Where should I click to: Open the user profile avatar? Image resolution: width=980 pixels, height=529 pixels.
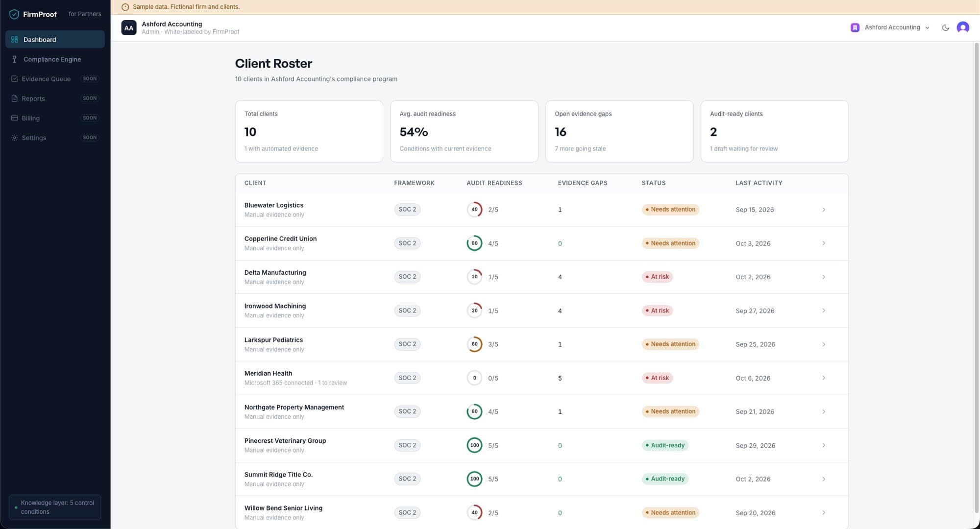click(x=963, y=27)
